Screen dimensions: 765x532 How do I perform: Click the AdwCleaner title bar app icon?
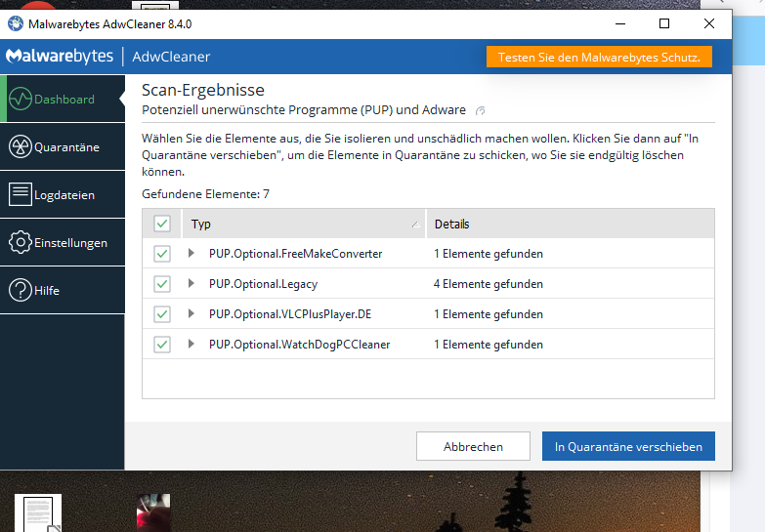pyautogui.click(x=16, y=23)
